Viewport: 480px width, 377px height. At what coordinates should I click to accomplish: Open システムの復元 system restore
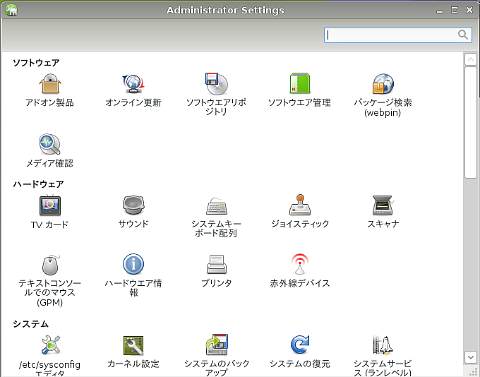point(300,352)
